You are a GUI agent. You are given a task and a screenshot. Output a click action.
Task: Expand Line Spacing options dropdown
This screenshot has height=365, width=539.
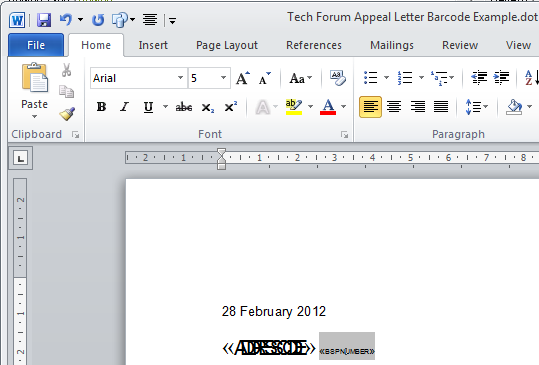tap(486, 107)
